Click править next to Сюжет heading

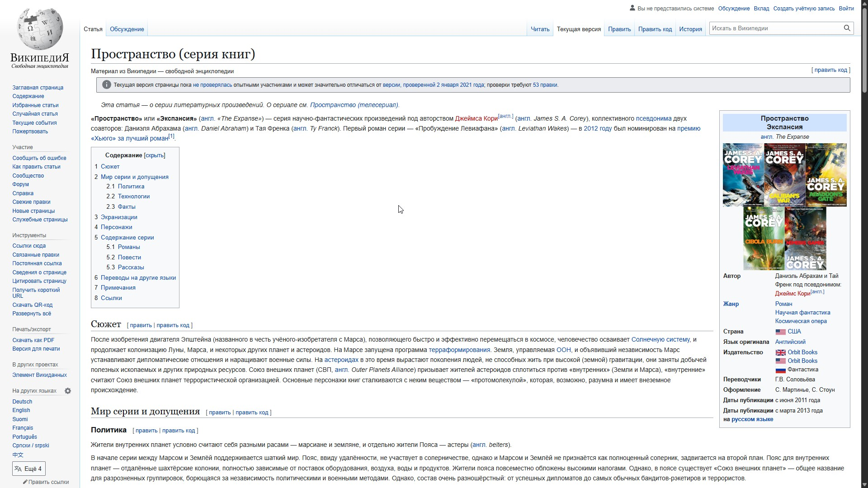141,325
